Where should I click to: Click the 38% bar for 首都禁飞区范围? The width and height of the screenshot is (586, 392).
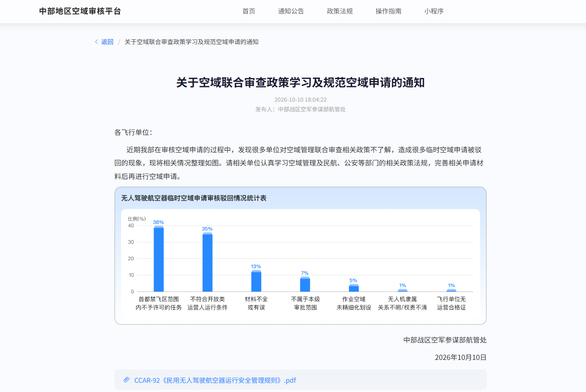pyautogui.click(x=159, y=259)
